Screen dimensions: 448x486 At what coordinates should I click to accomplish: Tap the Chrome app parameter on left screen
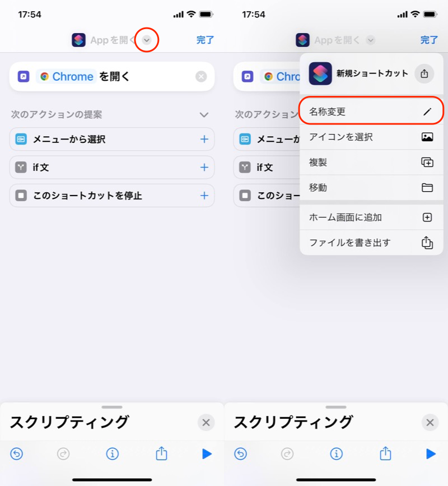coord(67,77)
